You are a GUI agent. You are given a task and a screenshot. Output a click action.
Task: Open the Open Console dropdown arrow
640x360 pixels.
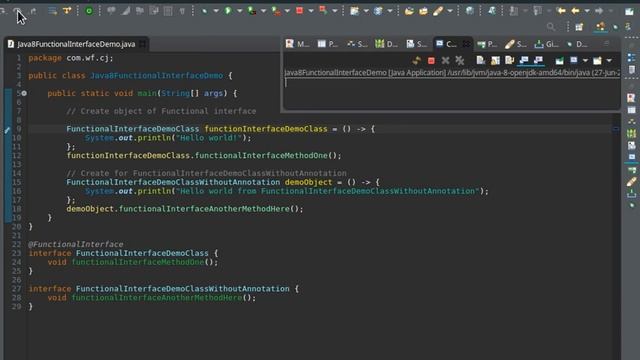(609, 61)
